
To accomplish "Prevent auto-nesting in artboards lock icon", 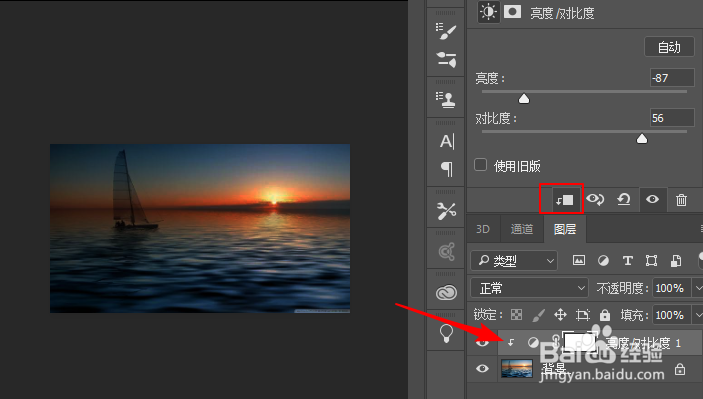I will coord(583,315).
